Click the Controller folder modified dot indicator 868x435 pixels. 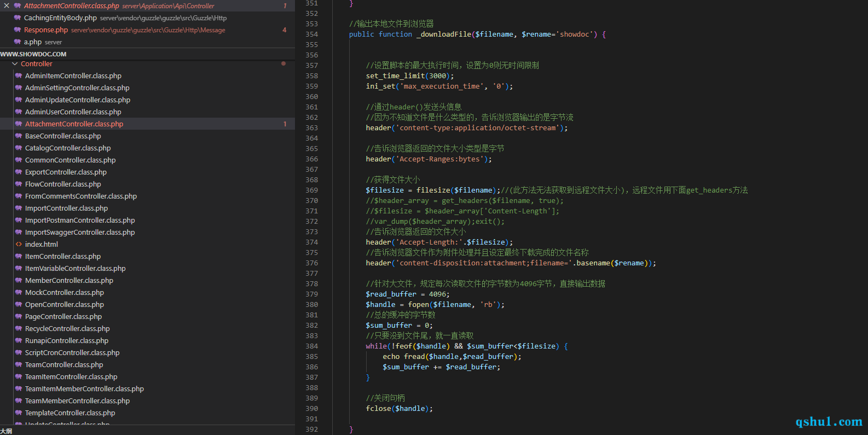[x=283, y=63]
